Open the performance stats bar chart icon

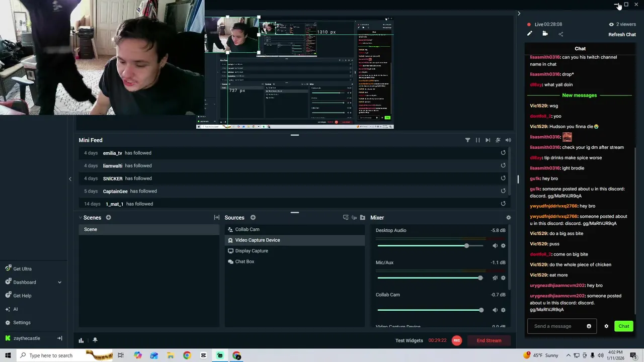[81, 340]
